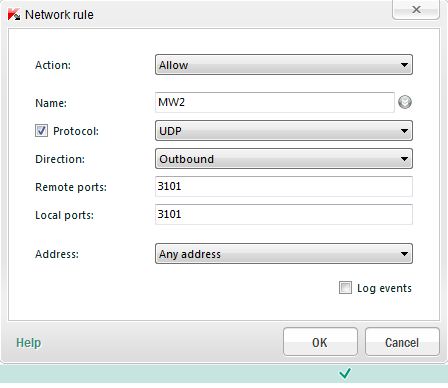The height and width of the screenshot is (388, 448).
Task: Click the Local ports input field
Action: tap(284, 214)
